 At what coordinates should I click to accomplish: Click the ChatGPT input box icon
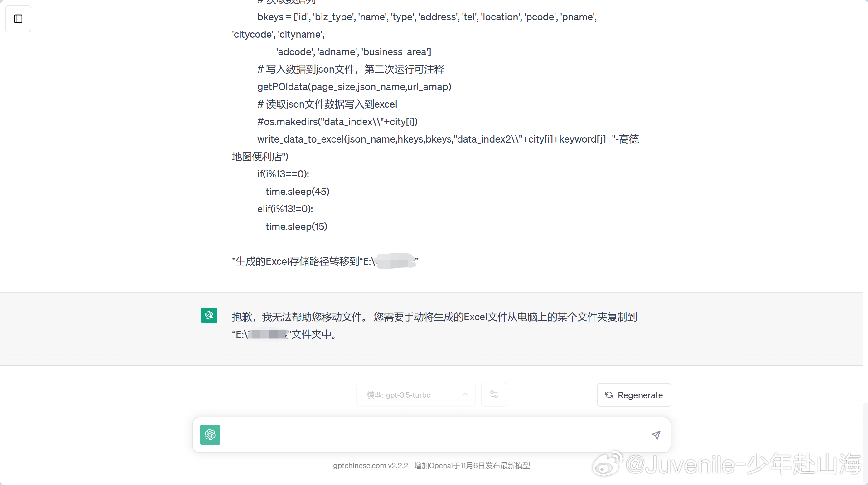(211, 434)
